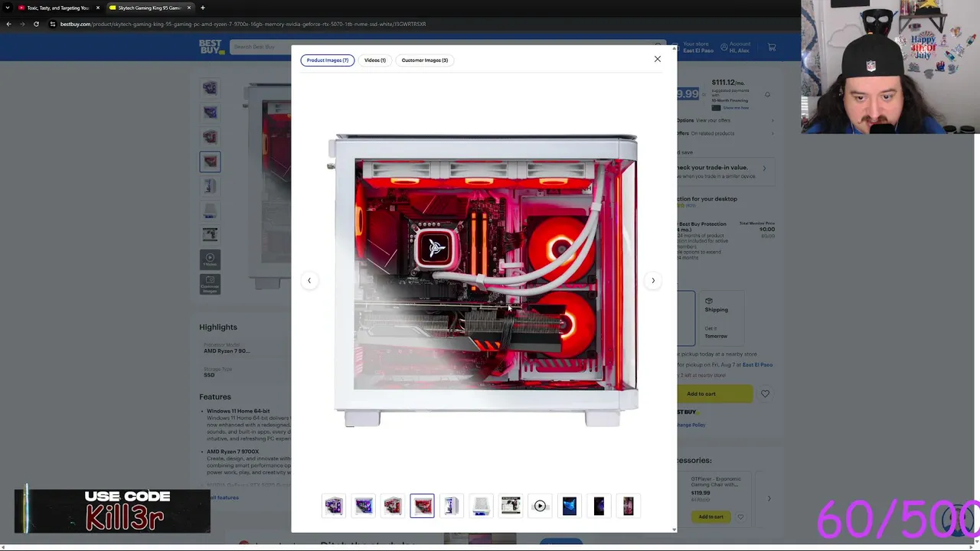Select the first side thumbnail on the product page
The width and height of the screenshot is (980, 551).
pyautogui.click(x=210, y=88)
